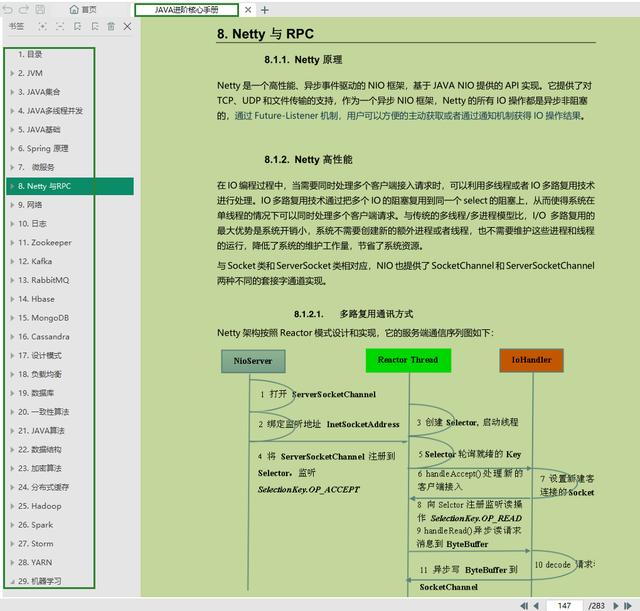
Task: Click the add sub-bookmark icon
Action: (x=95, y=27)
